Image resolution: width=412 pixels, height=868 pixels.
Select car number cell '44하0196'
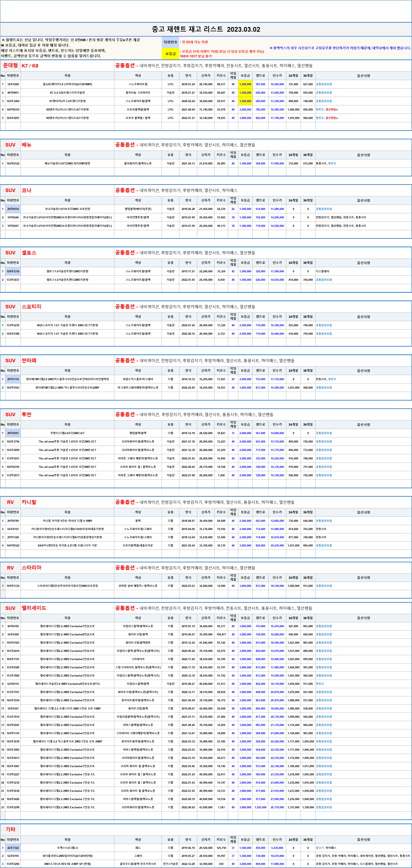[13, 626]
